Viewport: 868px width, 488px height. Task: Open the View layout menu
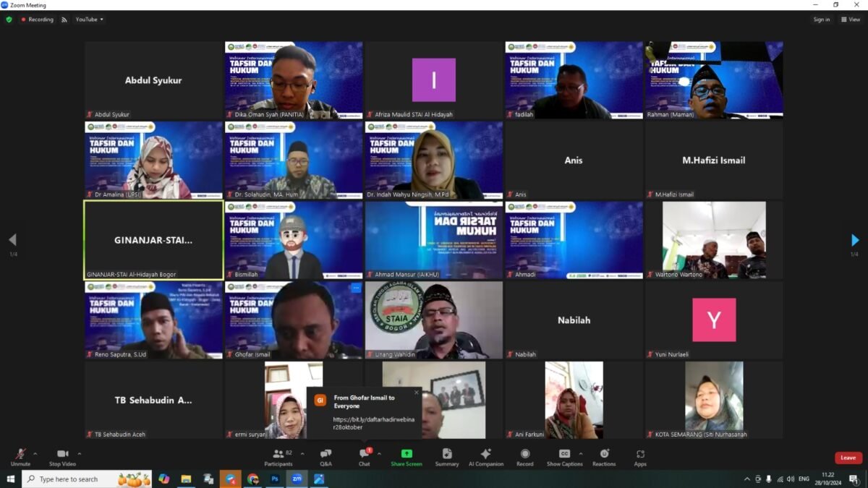850,20
